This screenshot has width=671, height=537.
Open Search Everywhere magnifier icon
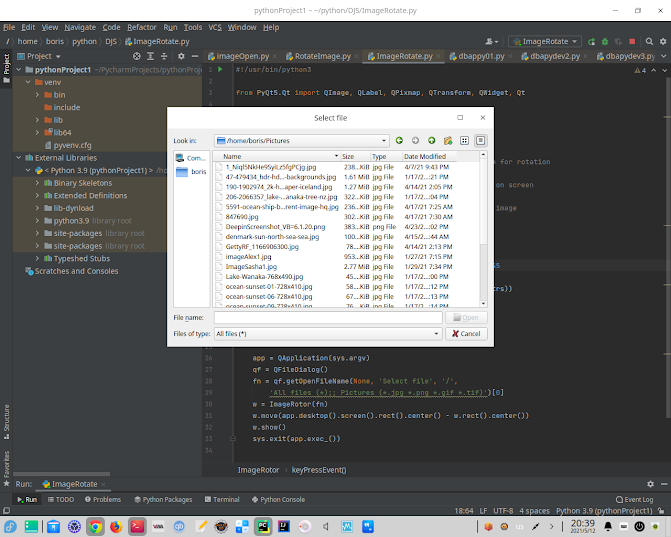[x=649, y=42]
